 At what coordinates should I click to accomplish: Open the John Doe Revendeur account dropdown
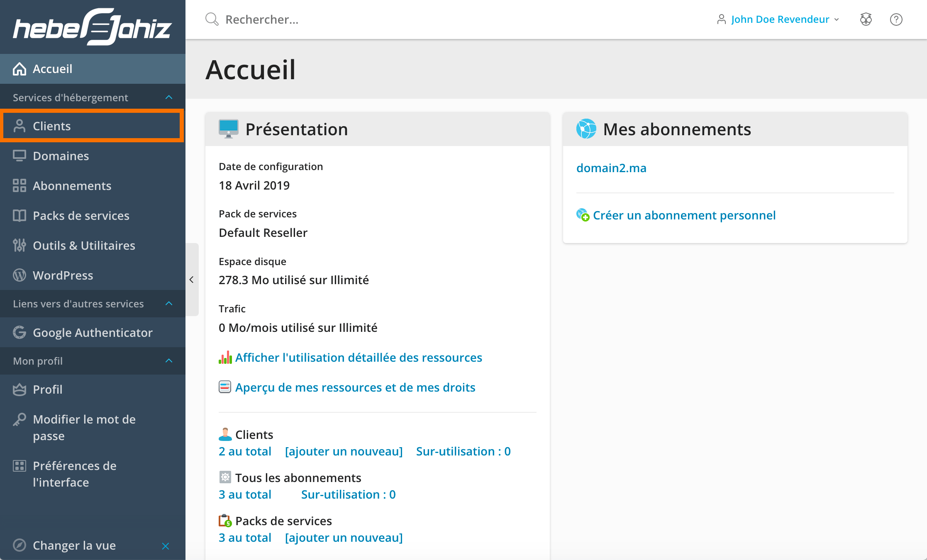click(x=778, y=19)
